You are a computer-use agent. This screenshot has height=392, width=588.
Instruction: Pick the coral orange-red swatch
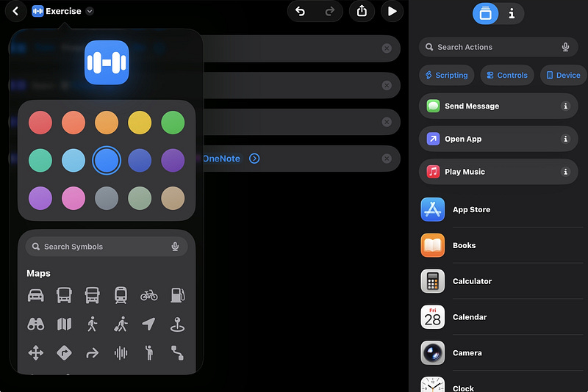73,123
